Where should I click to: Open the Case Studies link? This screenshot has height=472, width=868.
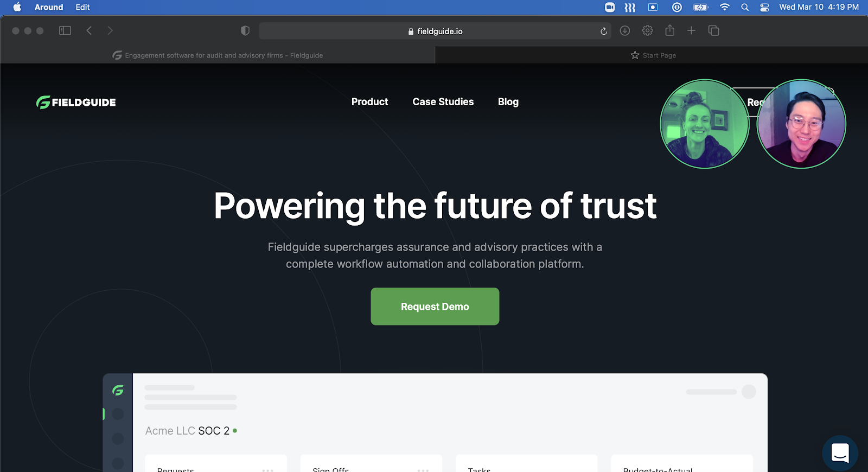point(443,102)
